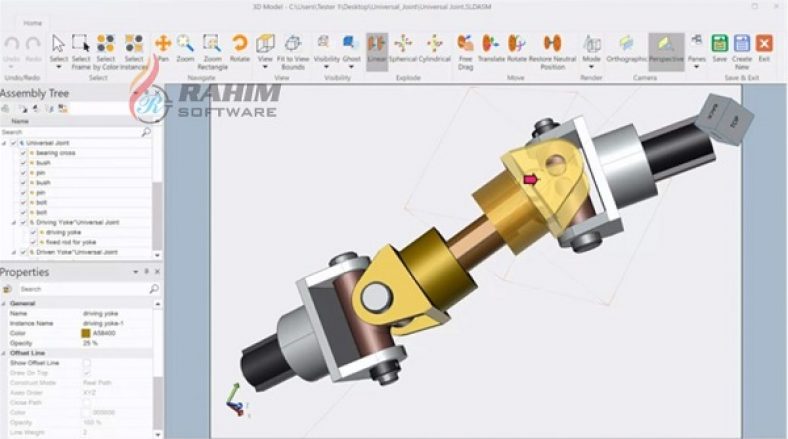The height and width of the screenshot is (439, 788).
Task: Click the Visibility tool icon
Action: pyautogui.click(x=324, y=43)
